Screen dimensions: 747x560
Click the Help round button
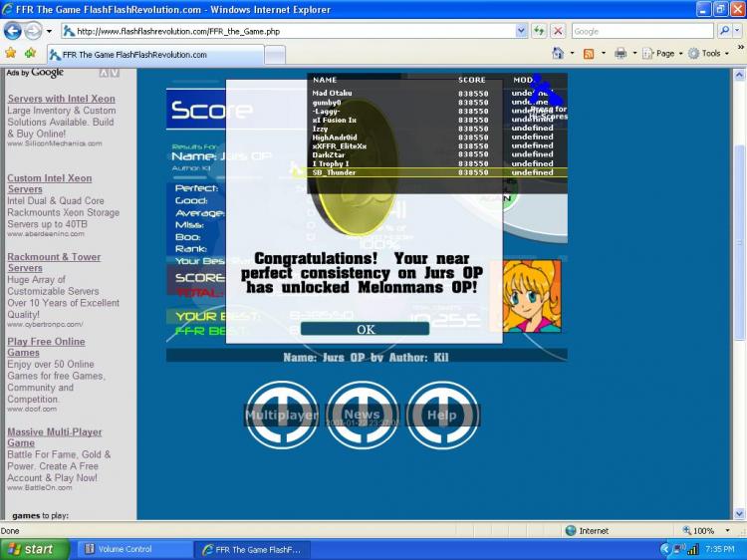[442, 416]
